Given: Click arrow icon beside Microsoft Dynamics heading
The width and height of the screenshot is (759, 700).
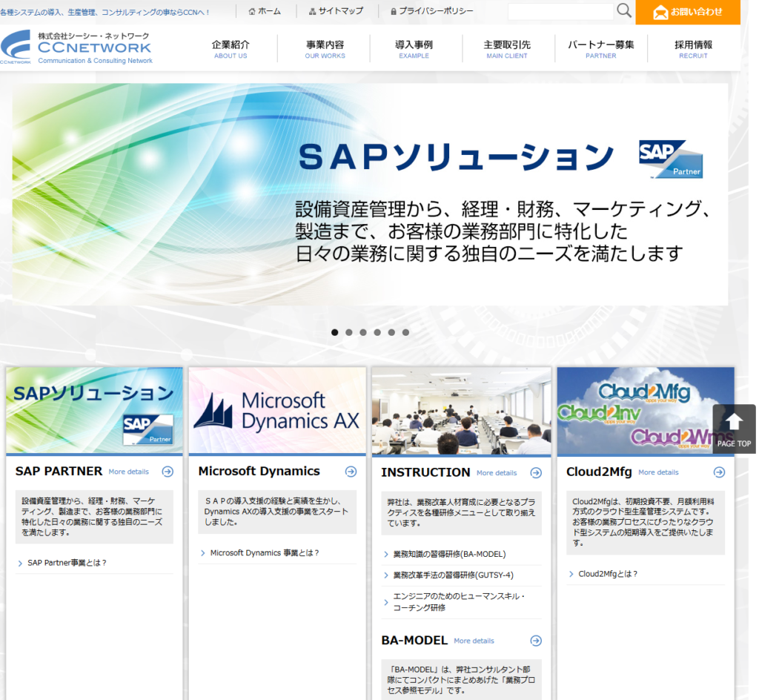Looking at the screenshot, I should 351,472.
